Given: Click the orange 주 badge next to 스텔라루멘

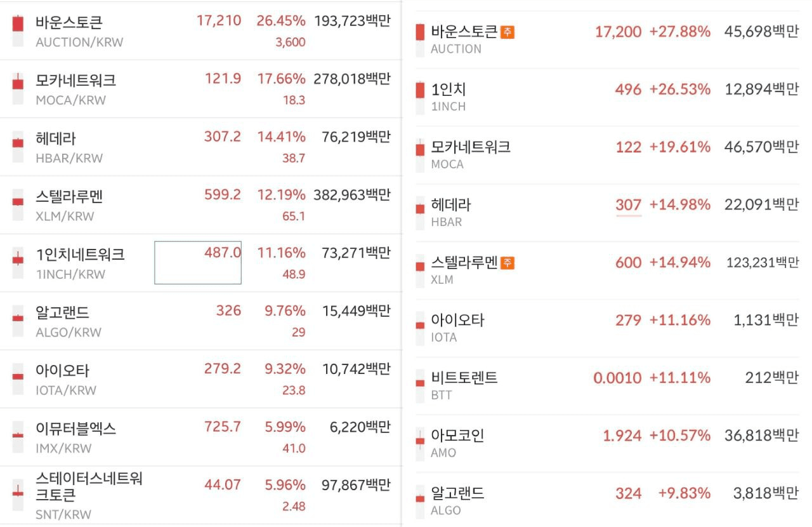Looking at the screenshot, I should [507, 262].
